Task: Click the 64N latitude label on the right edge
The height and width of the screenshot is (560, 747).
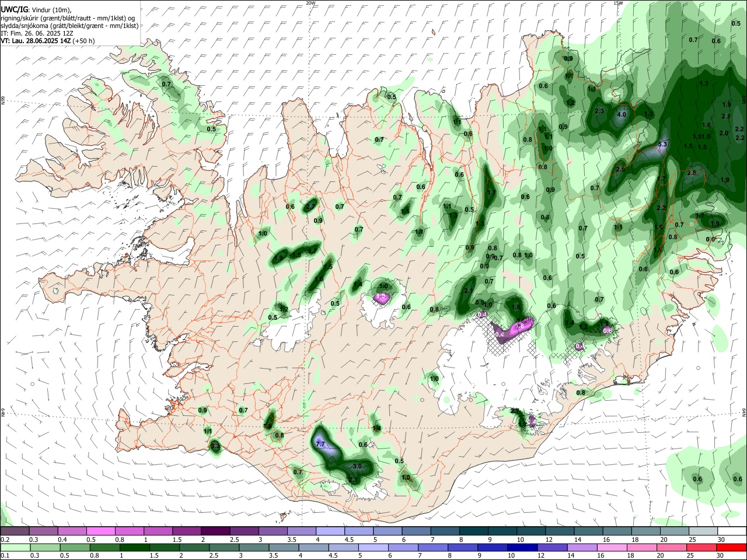Action: click(x=744, y=411)
